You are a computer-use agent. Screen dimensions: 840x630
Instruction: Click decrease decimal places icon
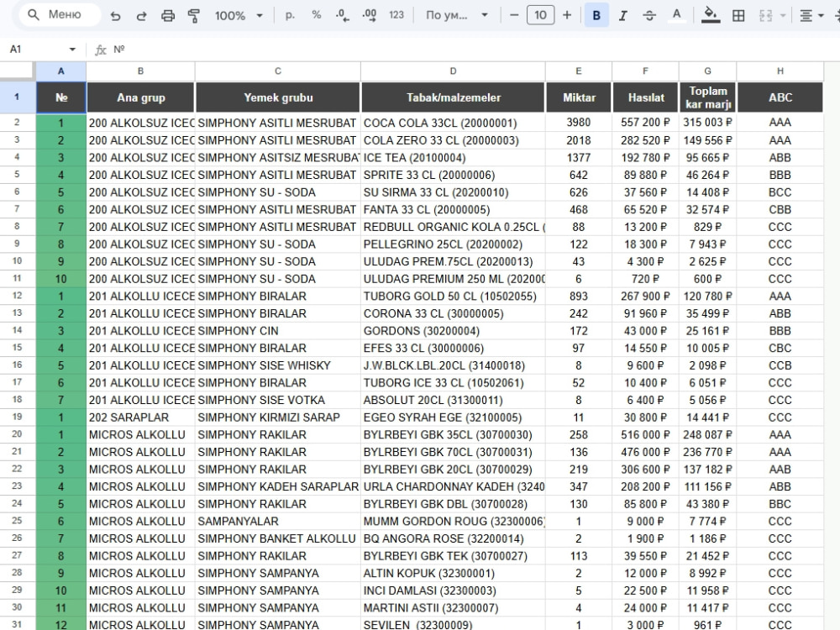(x=343, y=15)
